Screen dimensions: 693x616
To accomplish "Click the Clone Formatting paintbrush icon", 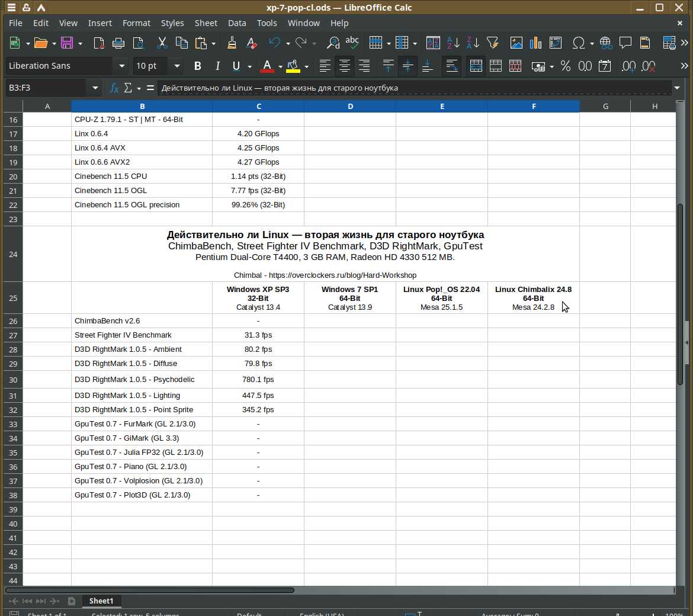I will pos(232,43).
